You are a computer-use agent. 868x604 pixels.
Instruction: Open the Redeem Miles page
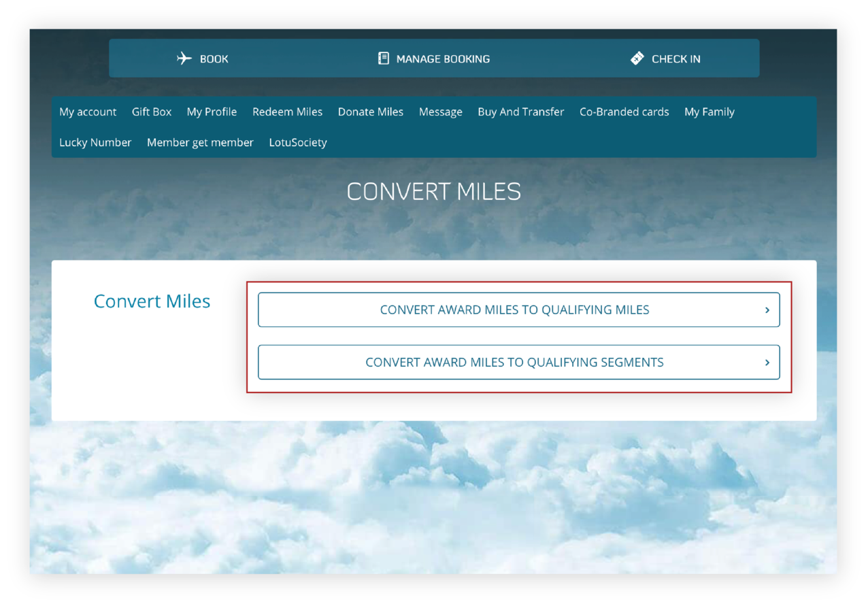[287, 112]
